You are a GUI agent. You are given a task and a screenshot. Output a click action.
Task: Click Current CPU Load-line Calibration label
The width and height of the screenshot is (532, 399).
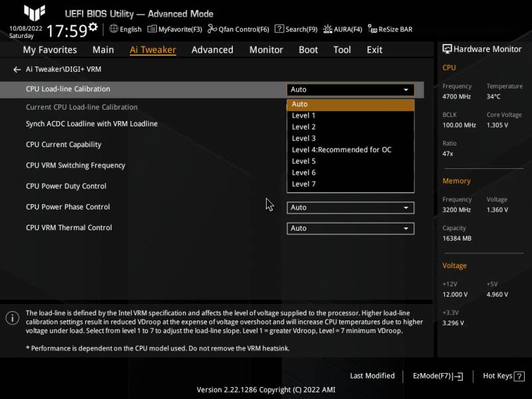82,107
